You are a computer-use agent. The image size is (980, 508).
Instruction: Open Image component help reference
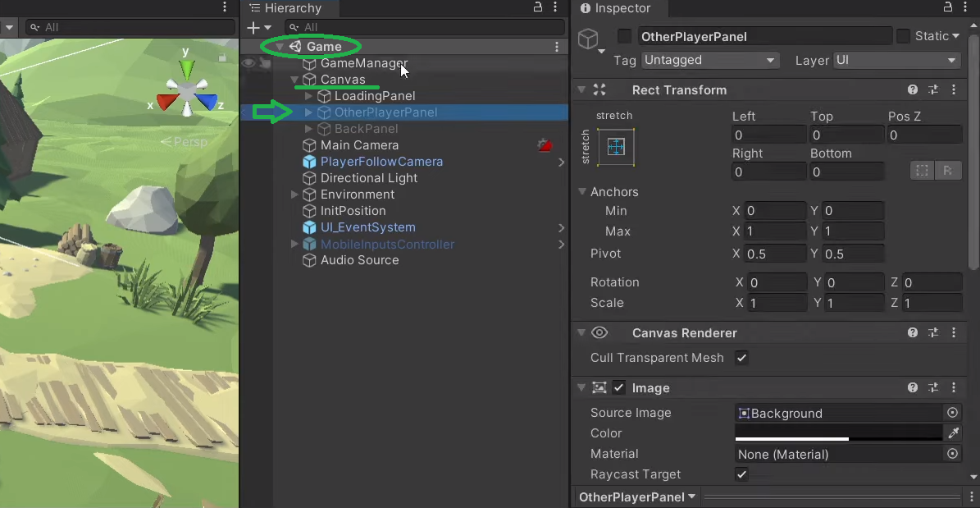click(x=913, y=388)
